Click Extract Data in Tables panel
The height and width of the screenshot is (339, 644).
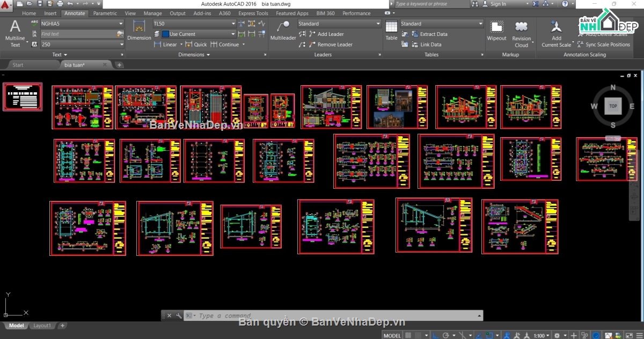point(429,34)
